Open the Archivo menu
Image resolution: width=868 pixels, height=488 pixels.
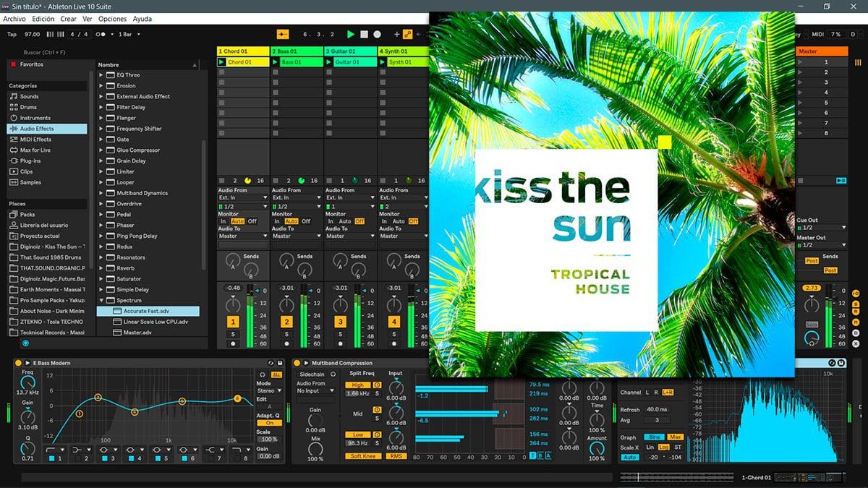(x=14, y=19)
